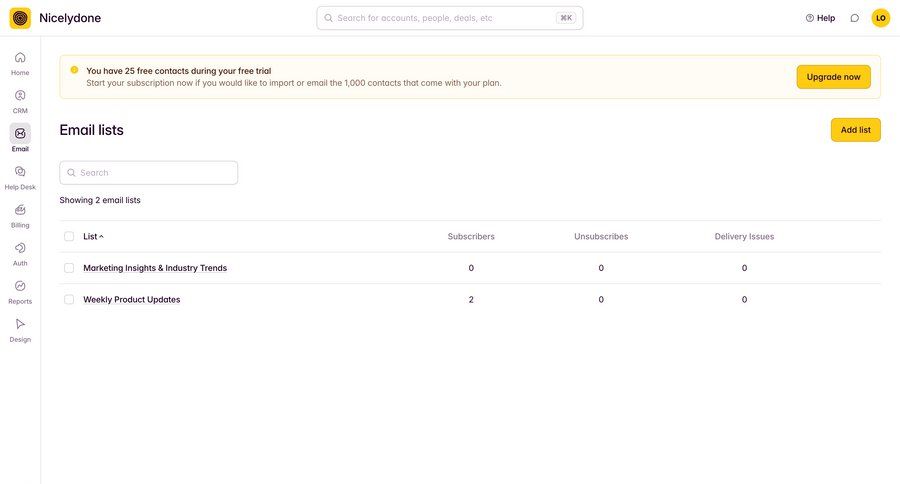Click the Unsubscribes column header
This screenshot has height=484, width=900.
pos(601,237)
